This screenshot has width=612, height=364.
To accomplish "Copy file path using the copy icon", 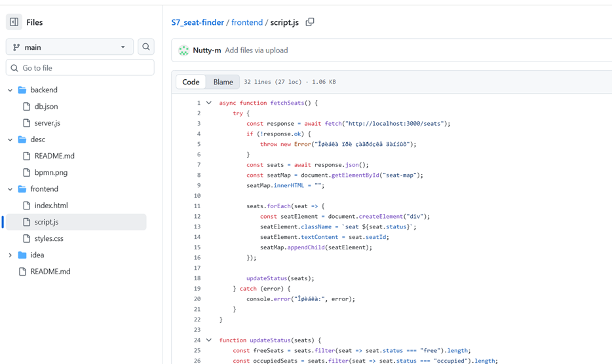I will coord(310,22).
